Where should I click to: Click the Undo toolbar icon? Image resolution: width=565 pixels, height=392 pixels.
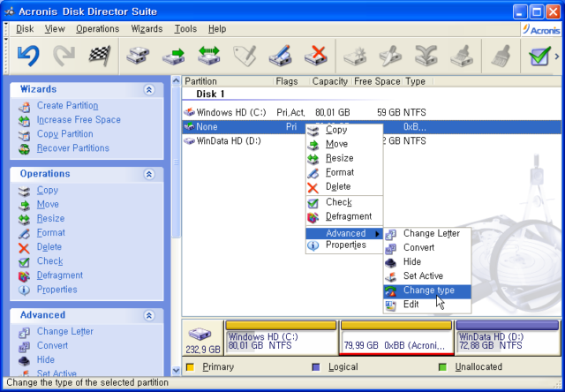[28, 56]
